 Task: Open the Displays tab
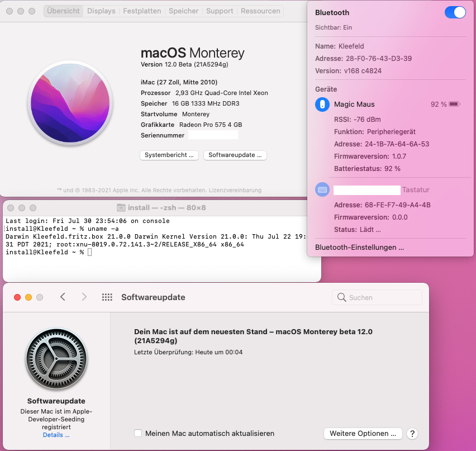pyautogui.click(x=101, y=11)
